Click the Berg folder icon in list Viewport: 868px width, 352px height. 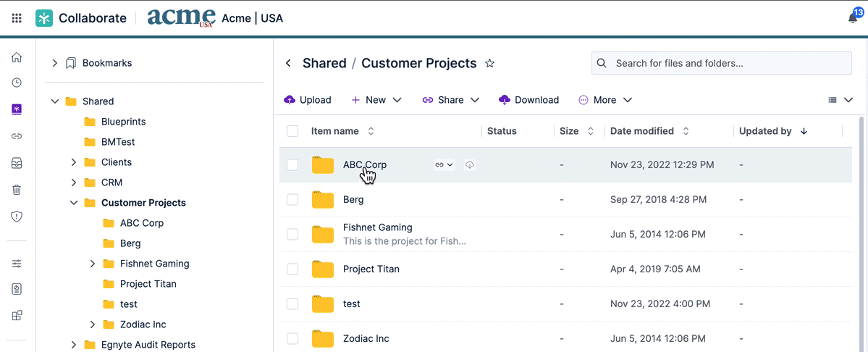323,200
